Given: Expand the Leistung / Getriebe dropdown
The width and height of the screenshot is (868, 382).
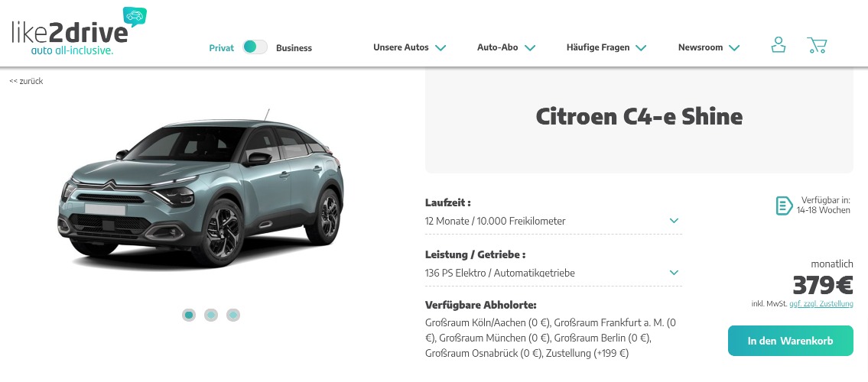Looking at the screenshot, I should coord(554,273).
